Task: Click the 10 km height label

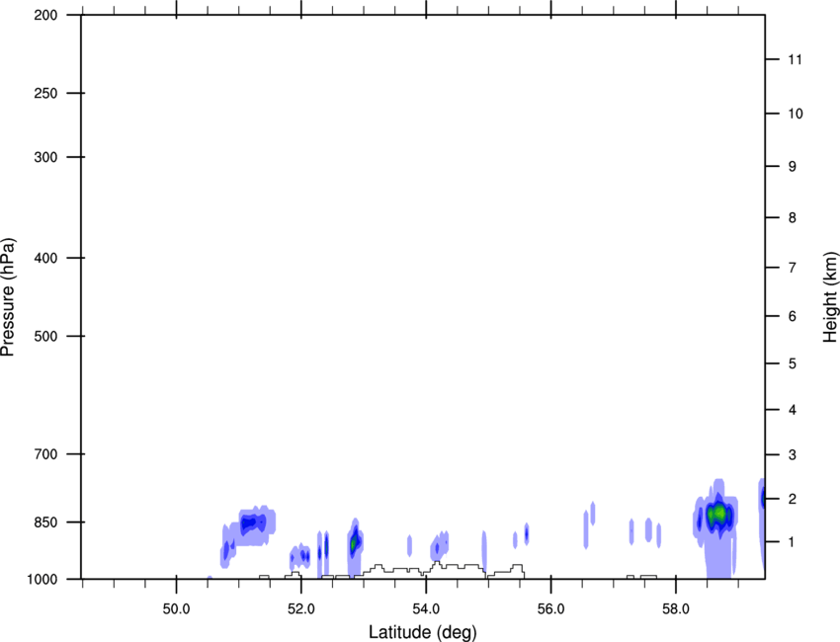Action: [x=795, y=114]
